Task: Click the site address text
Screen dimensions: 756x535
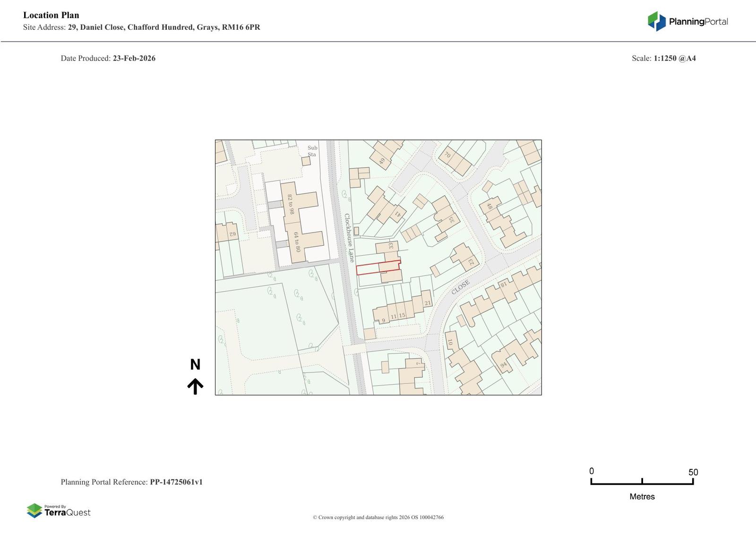Action: tap(142, 27)
